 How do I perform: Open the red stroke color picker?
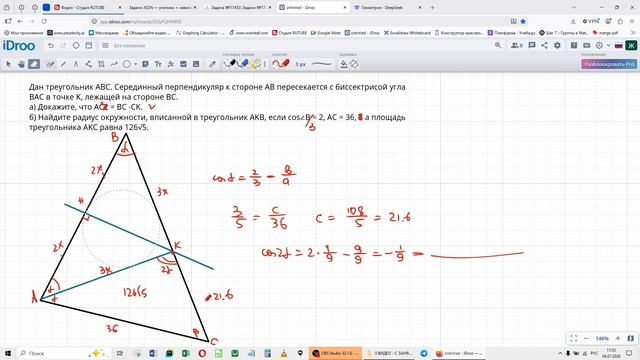click(x=281, y=64)
